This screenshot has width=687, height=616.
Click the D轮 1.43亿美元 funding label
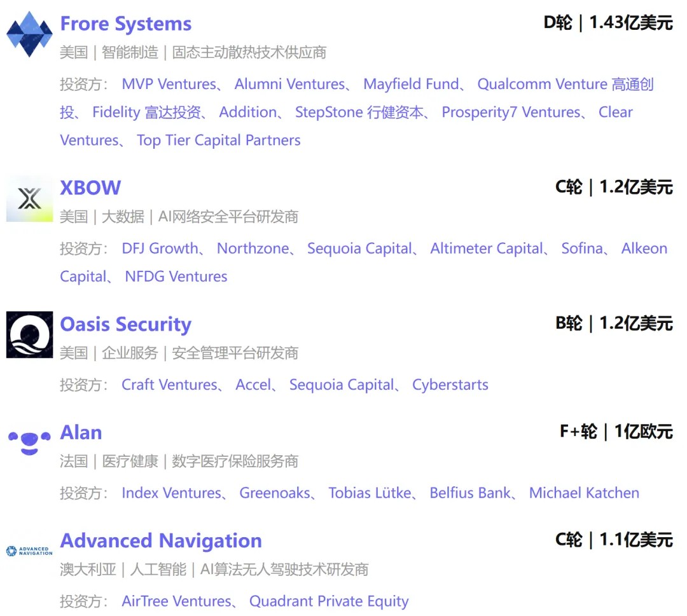coord(607,23)
